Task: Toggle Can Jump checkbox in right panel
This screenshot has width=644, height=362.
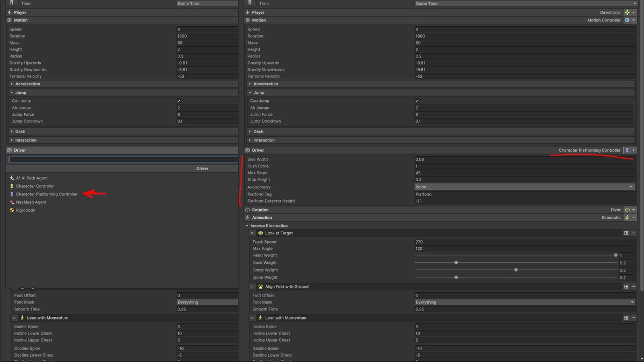Action: [x=417, y=101]
